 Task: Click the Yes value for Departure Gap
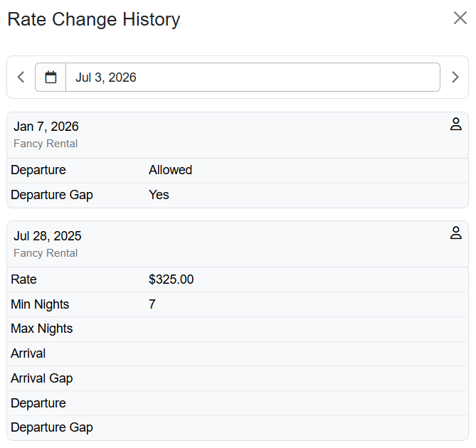pyautogui.click(x=159, y=195)
